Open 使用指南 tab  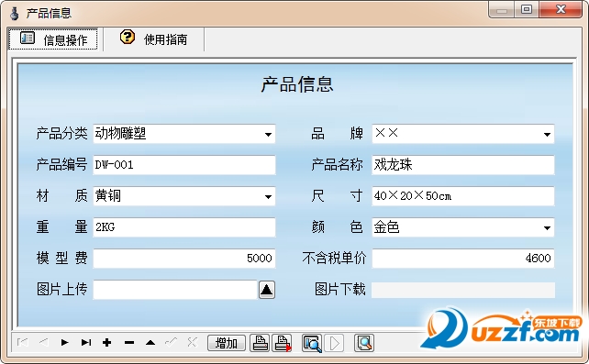click(154, 39)
